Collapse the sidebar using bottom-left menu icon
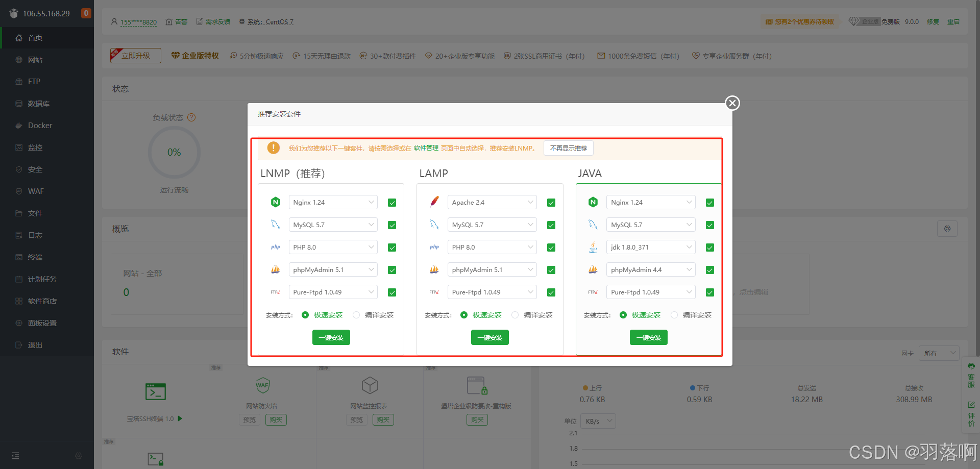The height and width of the screenshot is (469, 980). [x=15, y=456]
